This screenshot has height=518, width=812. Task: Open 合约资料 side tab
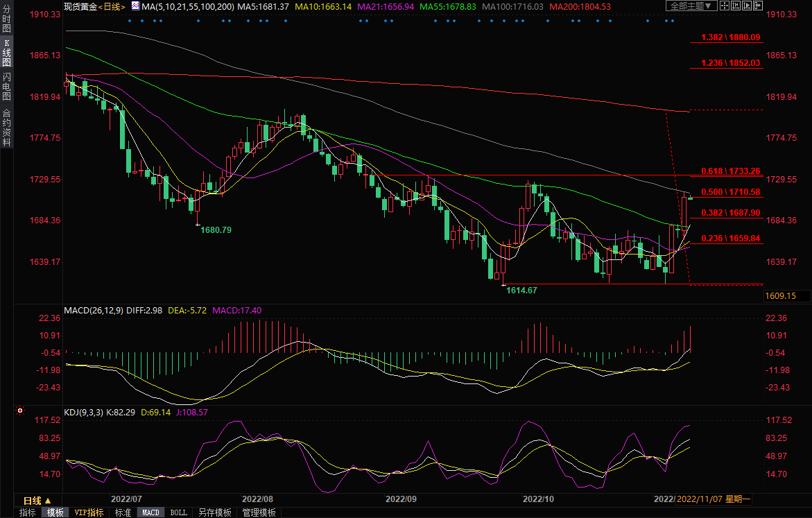(6, 127)
